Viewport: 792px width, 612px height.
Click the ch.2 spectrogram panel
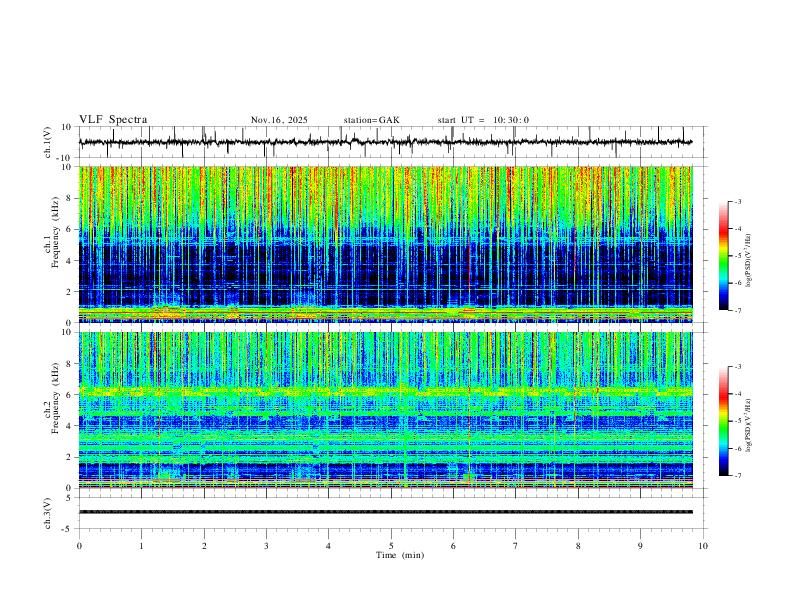385,410
